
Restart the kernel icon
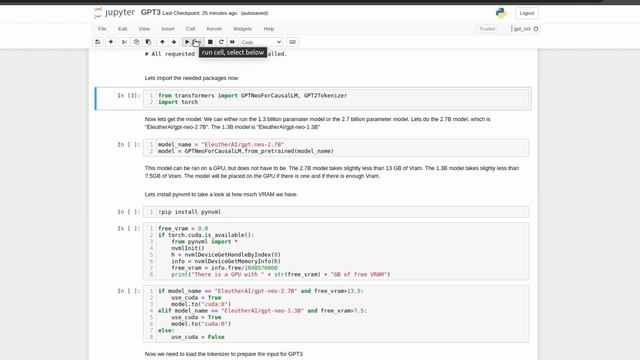[221, 42]
